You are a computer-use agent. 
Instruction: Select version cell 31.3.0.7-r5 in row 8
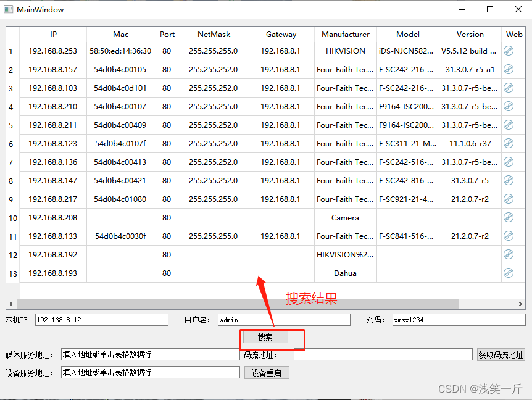coord(470,180)
